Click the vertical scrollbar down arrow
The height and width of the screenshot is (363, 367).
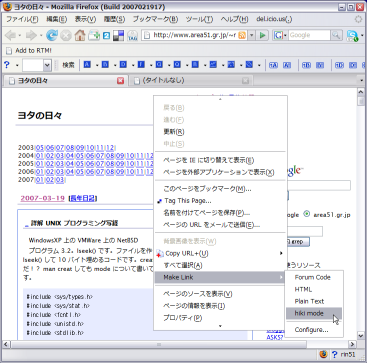(361, 336)
